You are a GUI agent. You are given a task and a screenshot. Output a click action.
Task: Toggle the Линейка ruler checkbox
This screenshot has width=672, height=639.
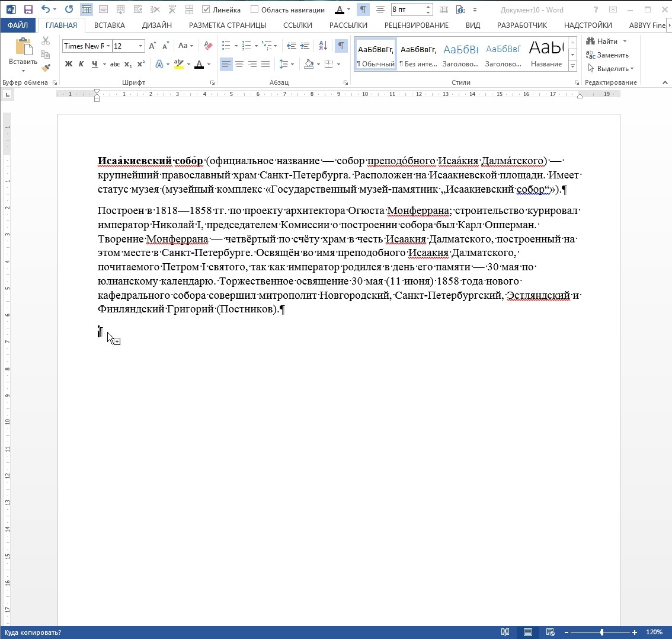(206, 9)
